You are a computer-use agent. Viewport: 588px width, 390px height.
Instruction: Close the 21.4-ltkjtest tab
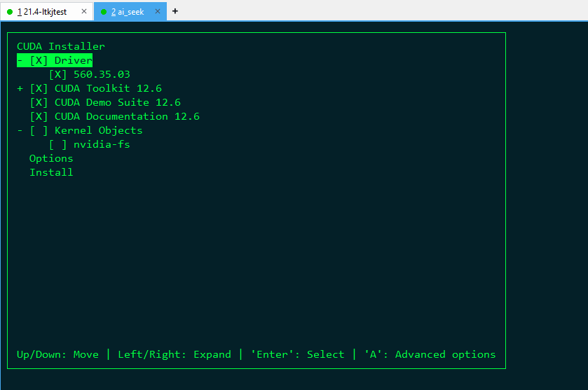[84, 11]
